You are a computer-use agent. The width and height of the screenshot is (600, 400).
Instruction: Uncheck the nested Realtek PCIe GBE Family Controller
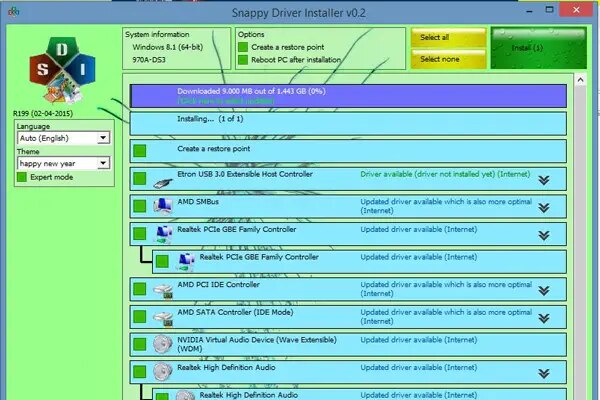[x=162, y=261]
